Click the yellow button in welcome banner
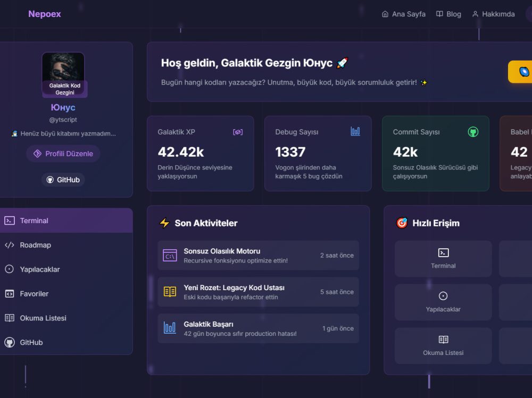 pos(520,72)
